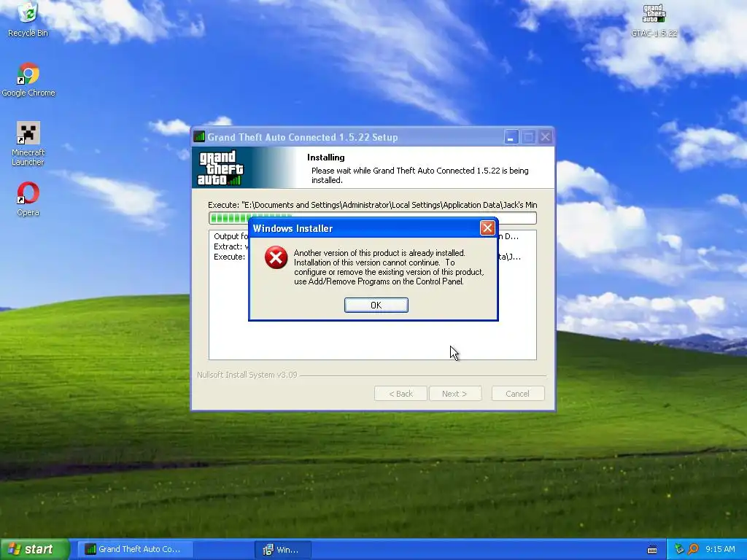
Task: Click the keyboard icon in the taskbar
Action: [x=652, y=550]
